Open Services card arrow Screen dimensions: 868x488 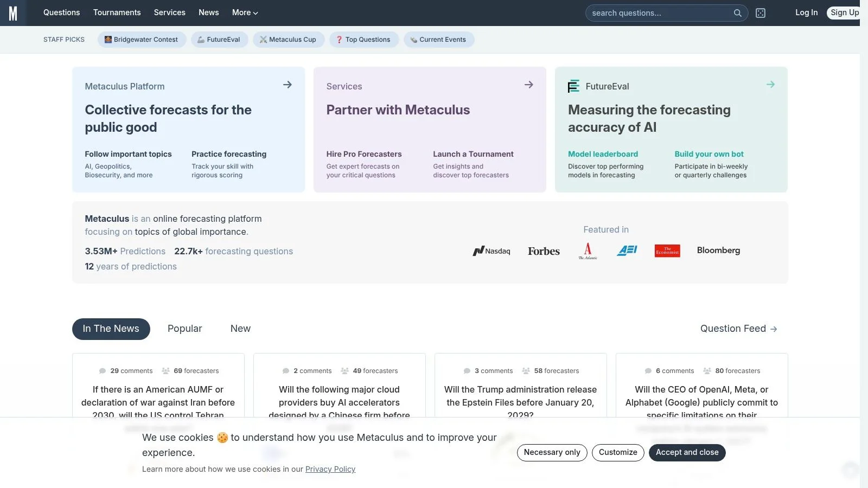[529, 85]
